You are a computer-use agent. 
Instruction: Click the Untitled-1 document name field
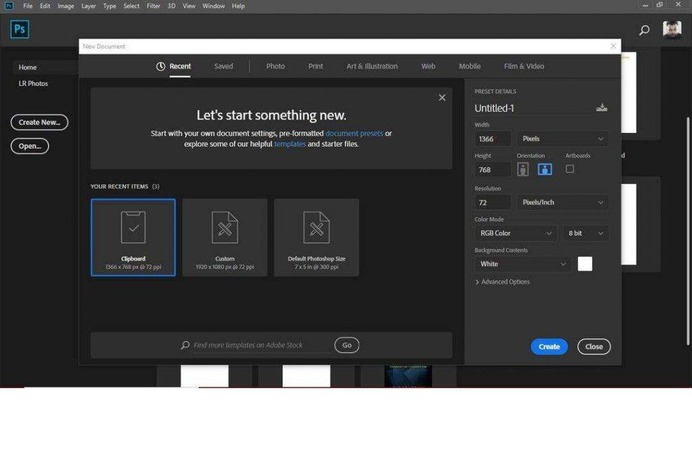[533, 108]
